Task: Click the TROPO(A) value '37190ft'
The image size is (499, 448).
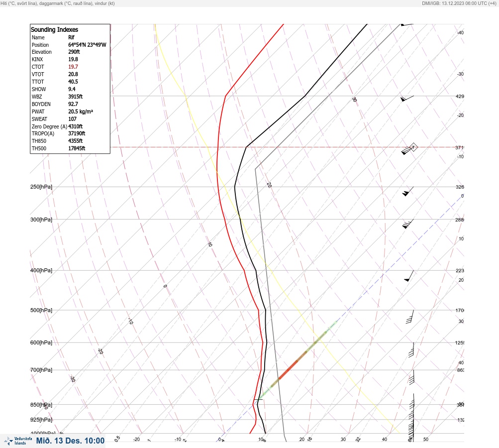Action: click(77, 133)
